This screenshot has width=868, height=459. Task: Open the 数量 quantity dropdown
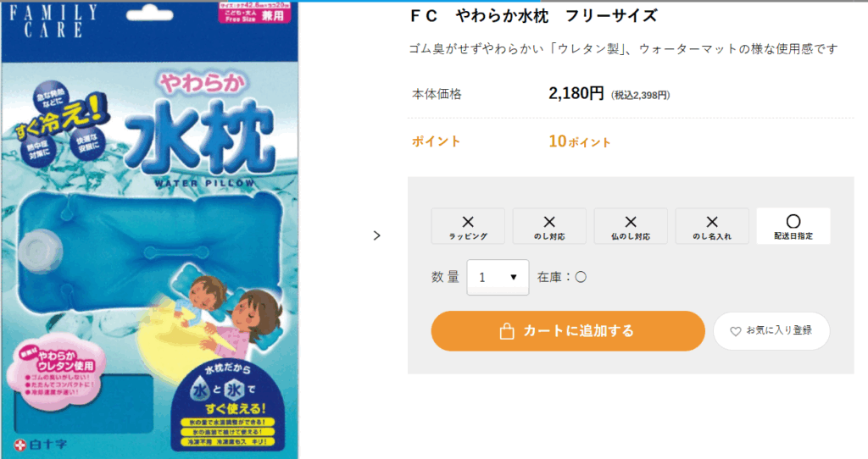[498, 277]
